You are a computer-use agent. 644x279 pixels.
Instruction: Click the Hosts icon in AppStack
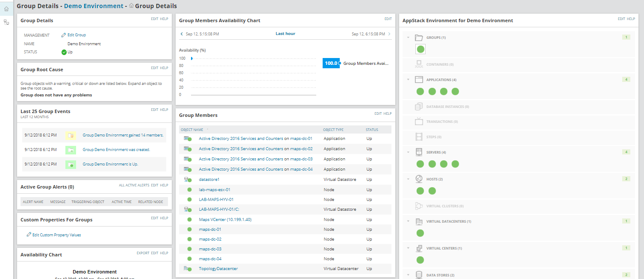[x=419, y=179]
